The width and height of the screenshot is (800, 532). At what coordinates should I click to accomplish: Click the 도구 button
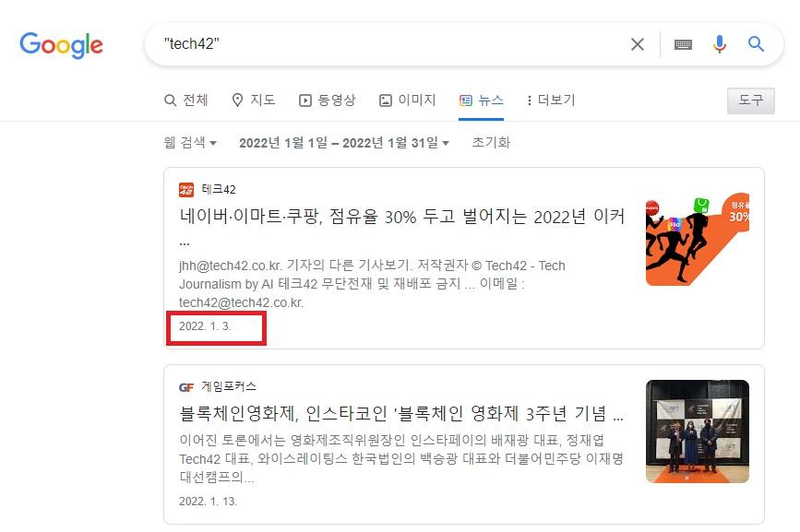coord(750,100)
